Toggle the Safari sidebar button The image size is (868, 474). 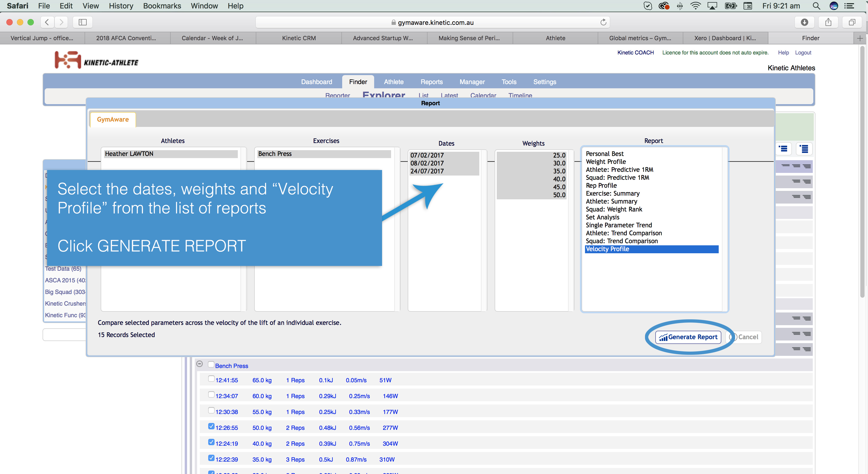click(x=82, y=22)
